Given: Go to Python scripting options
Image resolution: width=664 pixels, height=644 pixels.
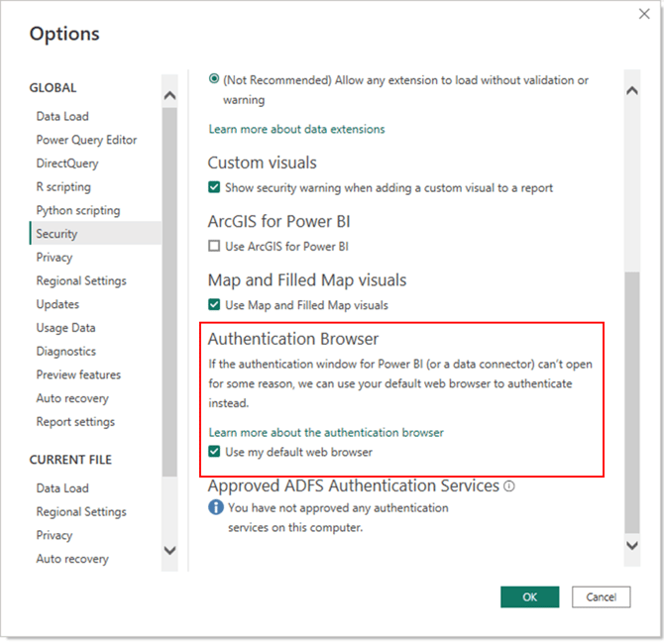Looking at the screenshot, I should click(78, 210).
